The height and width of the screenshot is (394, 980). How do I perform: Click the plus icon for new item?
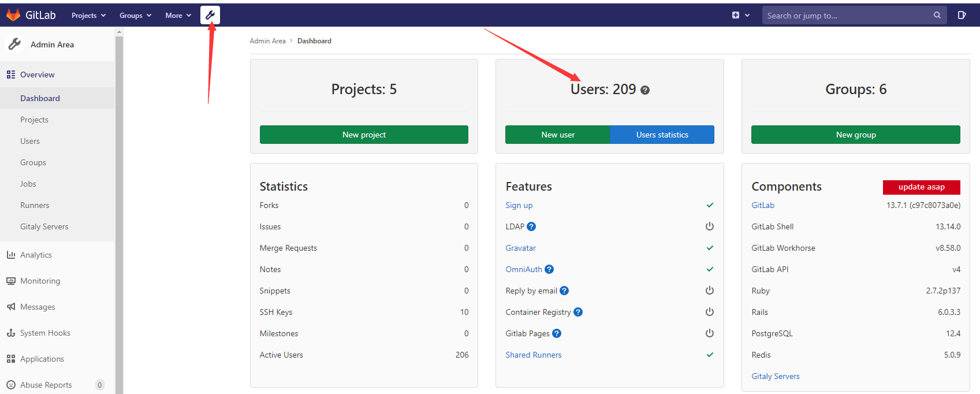(736, 16)
